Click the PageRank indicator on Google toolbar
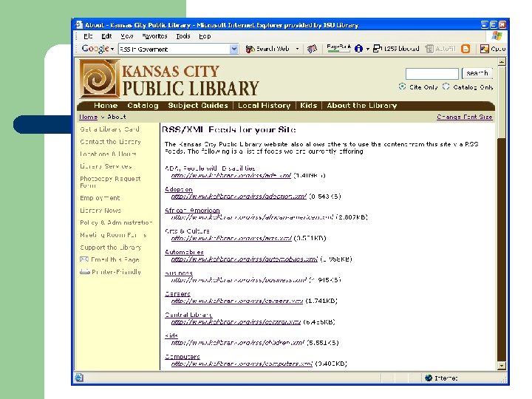The width and height of the screenshot is (532, 399). [338, 48]
